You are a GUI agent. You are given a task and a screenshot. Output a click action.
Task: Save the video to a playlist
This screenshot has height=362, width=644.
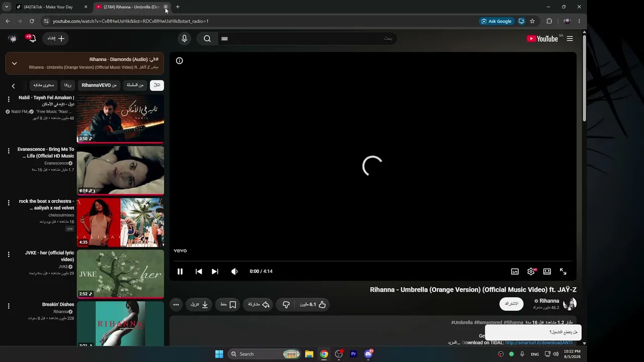228,305
